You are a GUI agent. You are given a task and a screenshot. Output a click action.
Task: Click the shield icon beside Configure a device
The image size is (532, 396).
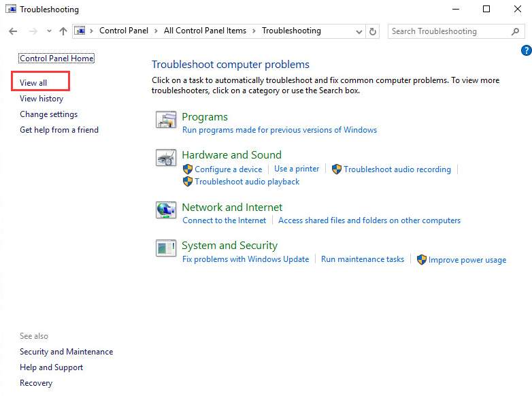coord(188,169)
